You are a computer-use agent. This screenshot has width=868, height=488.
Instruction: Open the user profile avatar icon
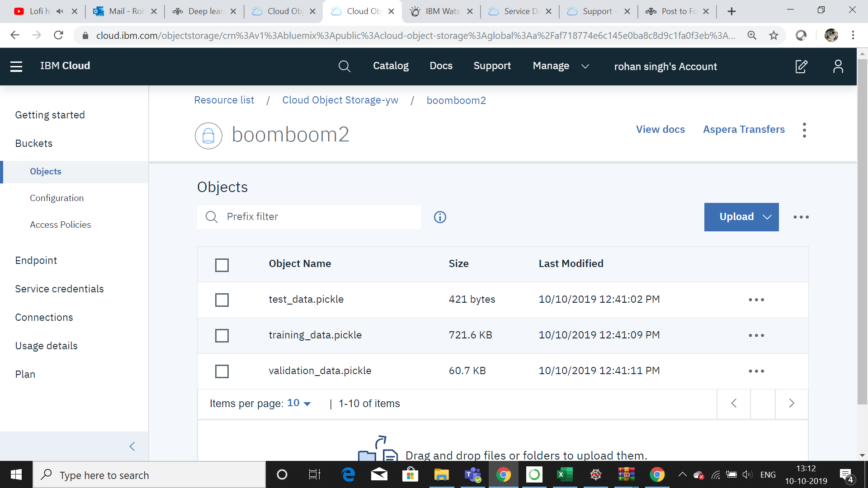click(x=838, y=66)
